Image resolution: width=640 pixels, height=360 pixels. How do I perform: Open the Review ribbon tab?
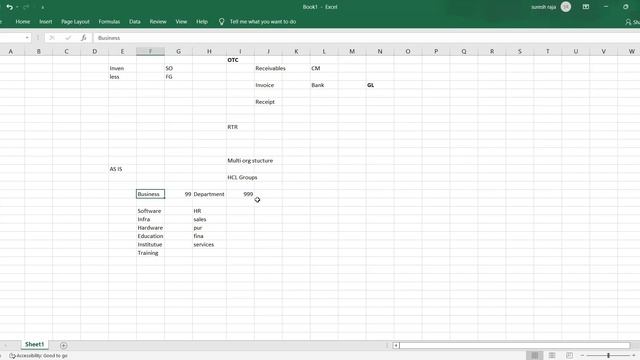click(158, 22)
